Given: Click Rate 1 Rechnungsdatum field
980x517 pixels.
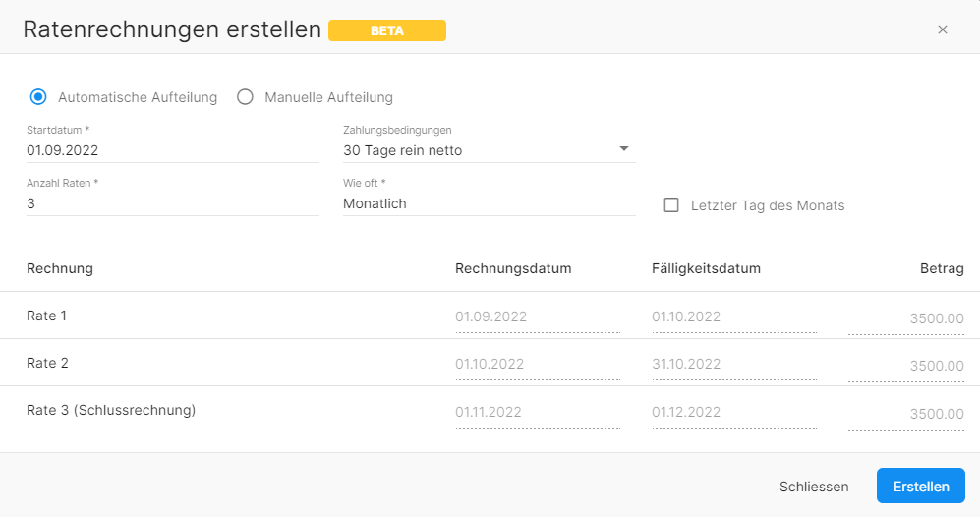Looking at the screenshot, I should pyautogui.click(x=537, y=317).
